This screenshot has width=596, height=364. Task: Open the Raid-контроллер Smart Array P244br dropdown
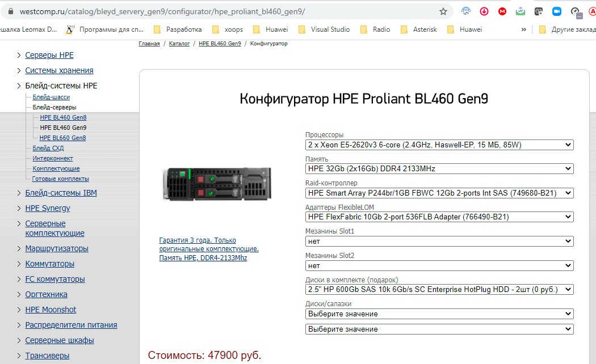pyautogui.click(x=439, y=193)
